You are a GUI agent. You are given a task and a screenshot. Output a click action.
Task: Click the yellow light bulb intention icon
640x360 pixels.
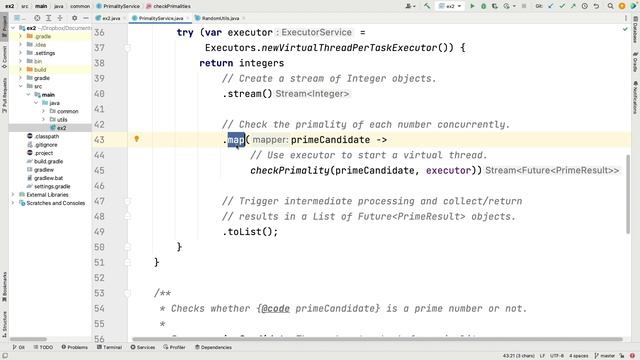coord(137,139)
